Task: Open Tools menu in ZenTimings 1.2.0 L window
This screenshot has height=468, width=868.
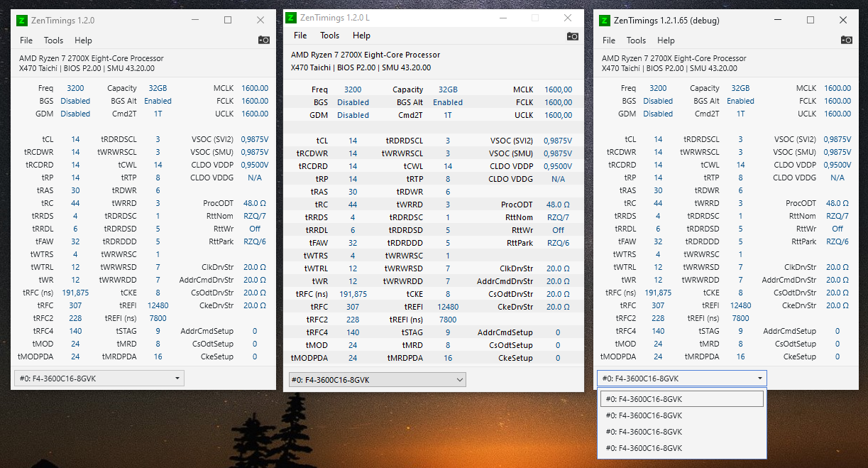Action: pos(329,36)
